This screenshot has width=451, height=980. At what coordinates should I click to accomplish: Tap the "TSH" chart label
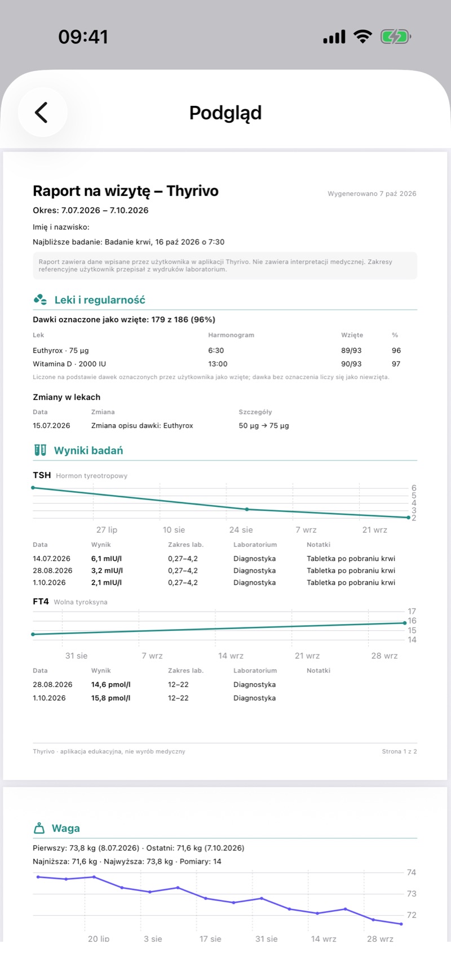point(42,475)
